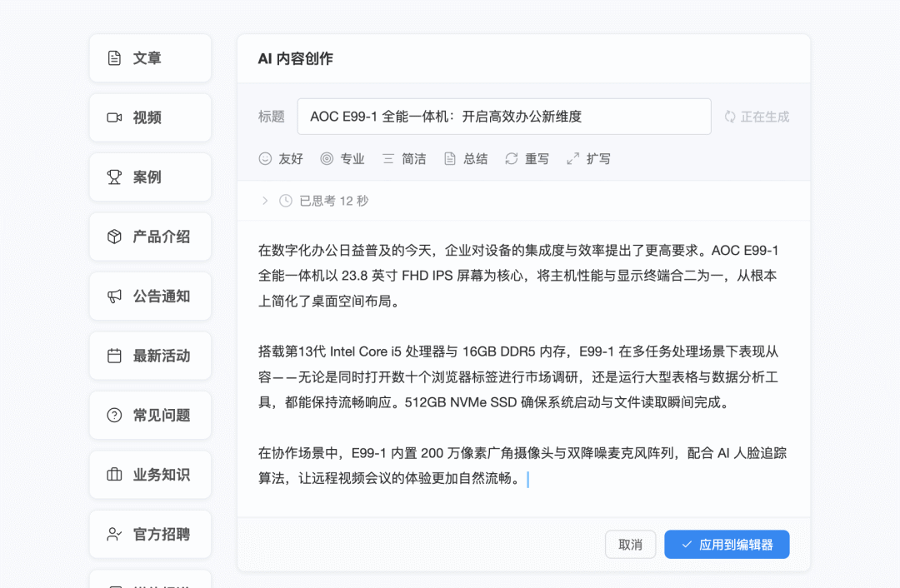Screen dimensions: 900x588
Task: Select the 专业 tone label
Action: 352,159
